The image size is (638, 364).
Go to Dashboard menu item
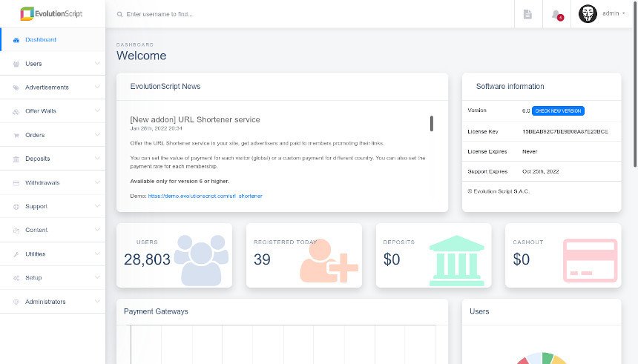(x=53, y=40)
